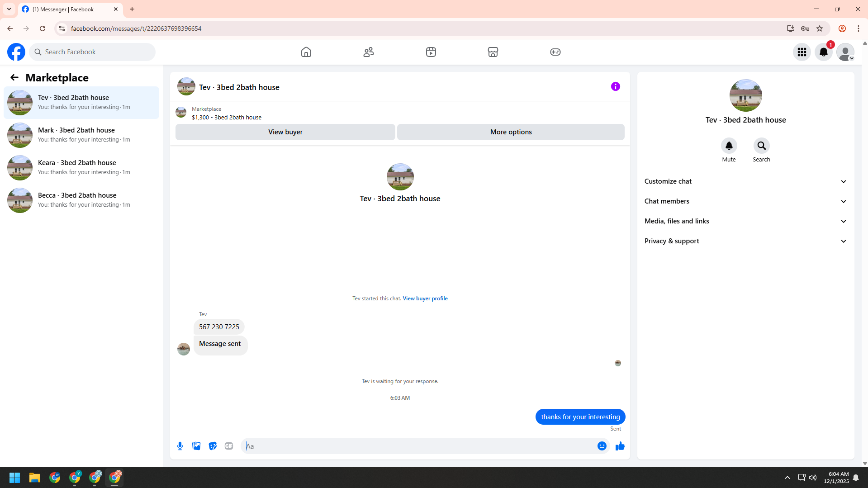Expand Privacy & support section

point(745,241)
